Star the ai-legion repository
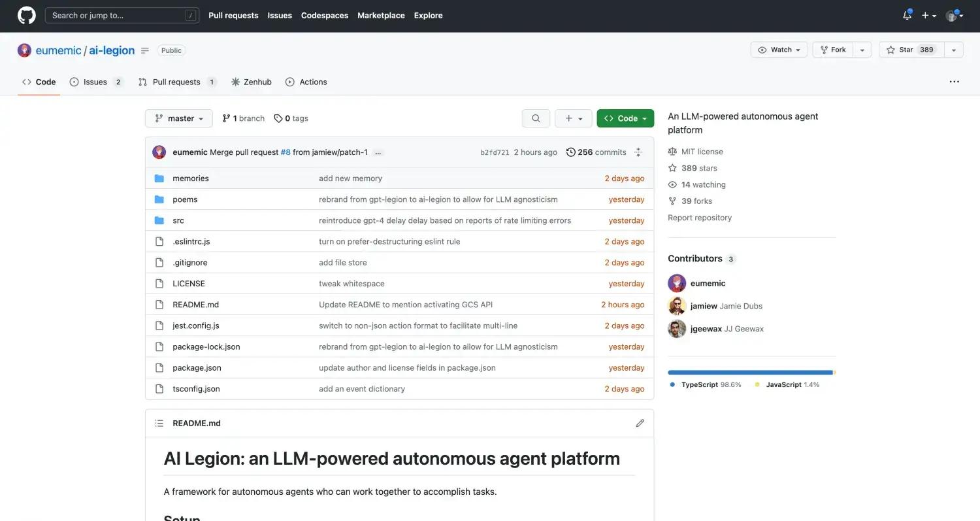 912,50
